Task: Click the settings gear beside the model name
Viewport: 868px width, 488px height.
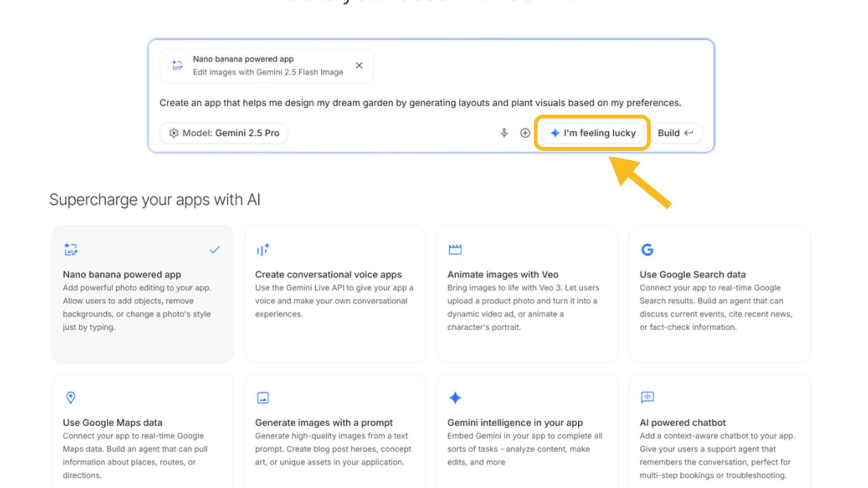Action: pos(174,133)
